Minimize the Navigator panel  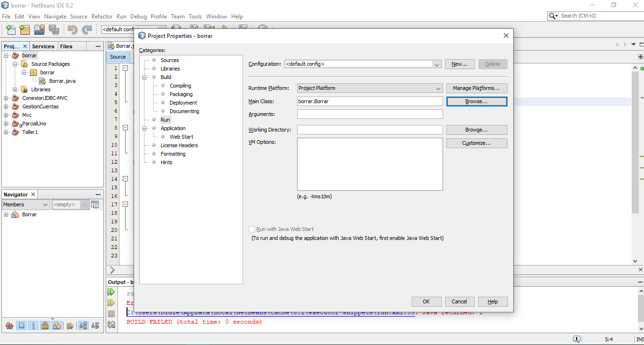[98, 195]
